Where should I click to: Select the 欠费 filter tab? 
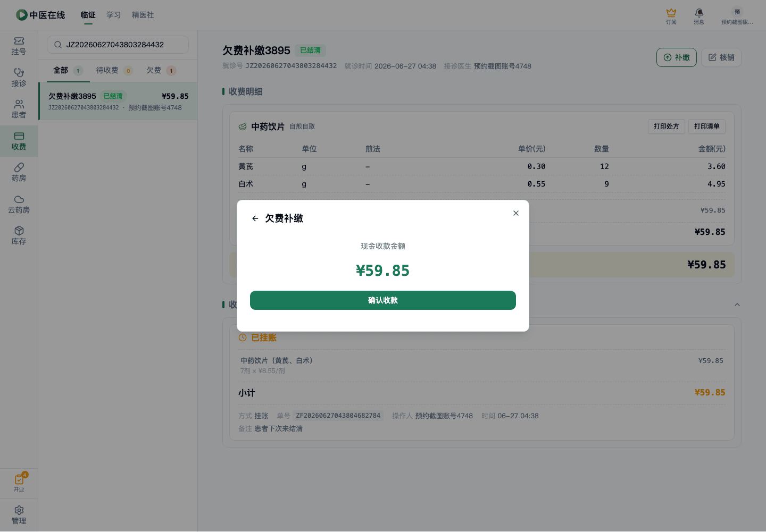click(x=161, y=70)
